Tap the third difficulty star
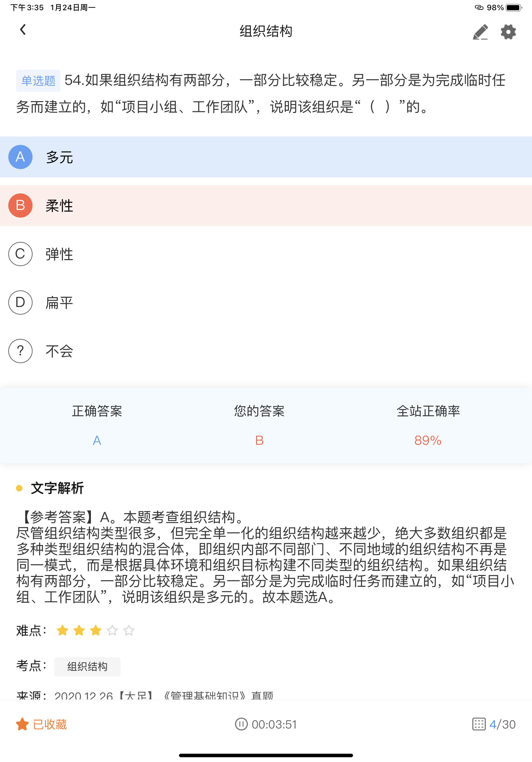Viewport: 532px width, 762px height. [95, 630]
